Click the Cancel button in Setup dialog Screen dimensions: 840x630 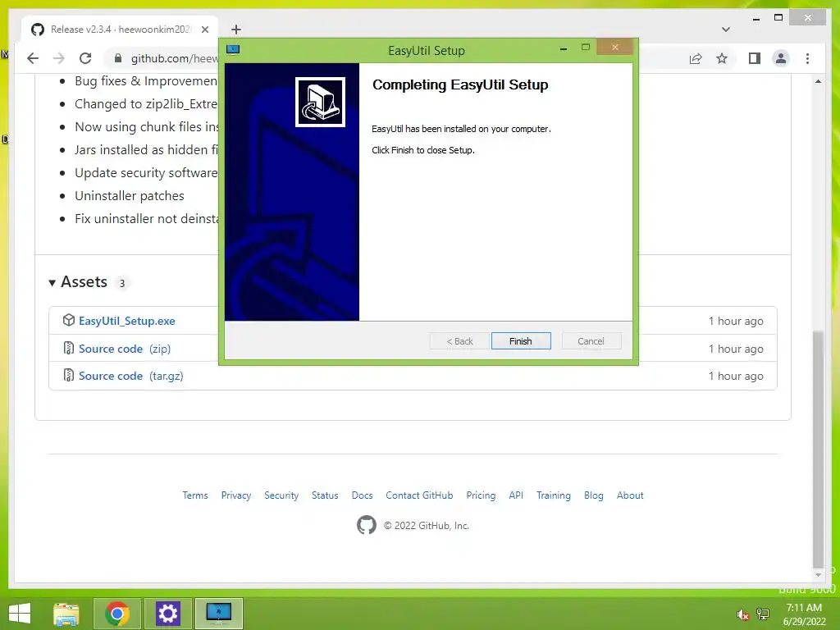591,341
